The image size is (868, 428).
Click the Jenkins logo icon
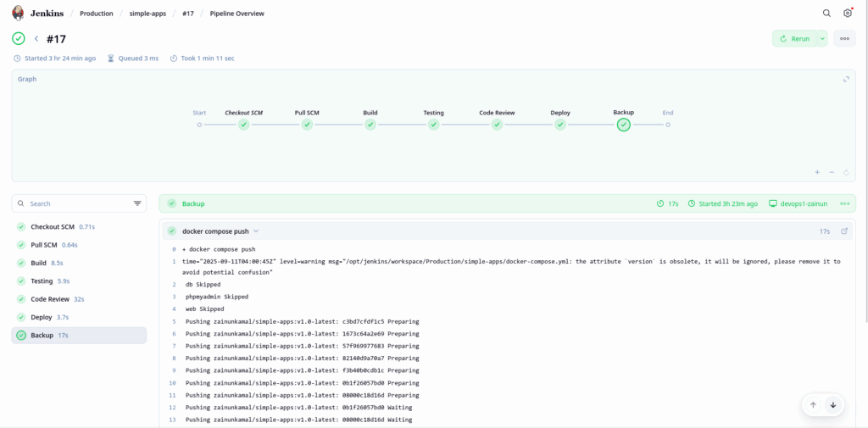tap(18, 13)
